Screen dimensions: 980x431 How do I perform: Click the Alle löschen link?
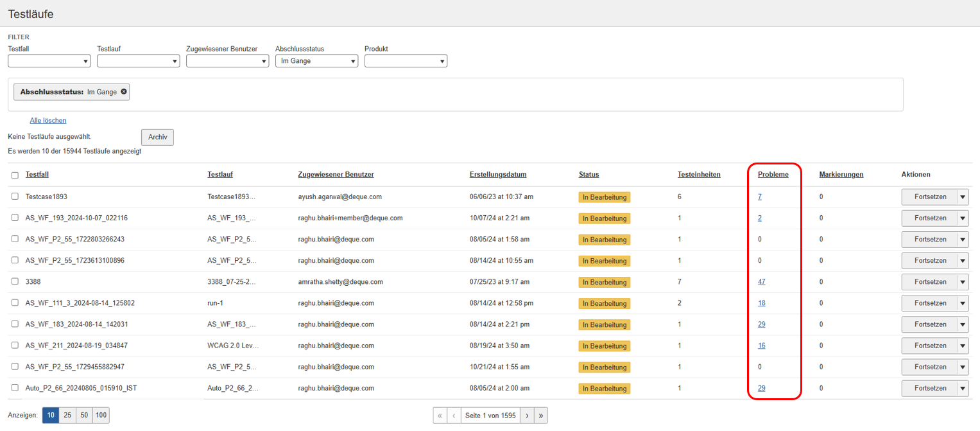tap(48, 121)
